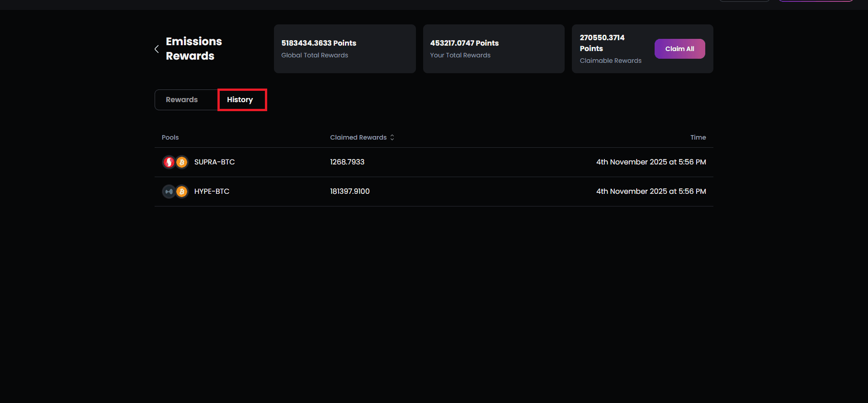The width and height of the screenshot is (868, 403).
Task: Click the back chevron beside Emissions Rewards
Action: [x=156, y=49]
